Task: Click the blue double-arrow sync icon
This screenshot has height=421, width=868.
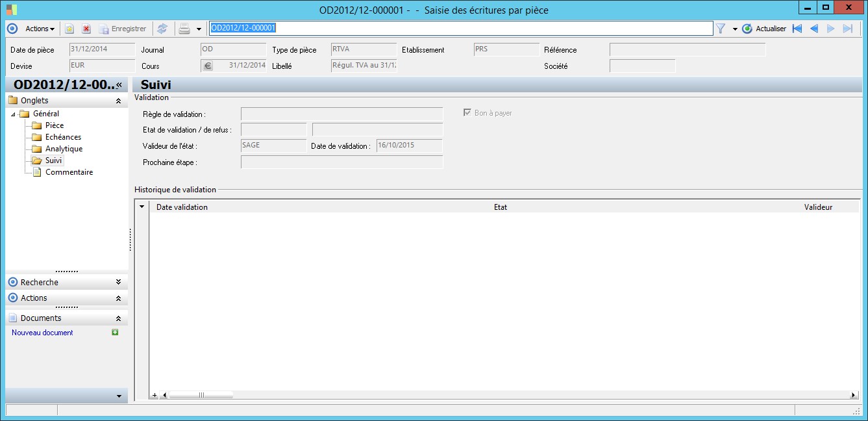Action: [162, 29]
